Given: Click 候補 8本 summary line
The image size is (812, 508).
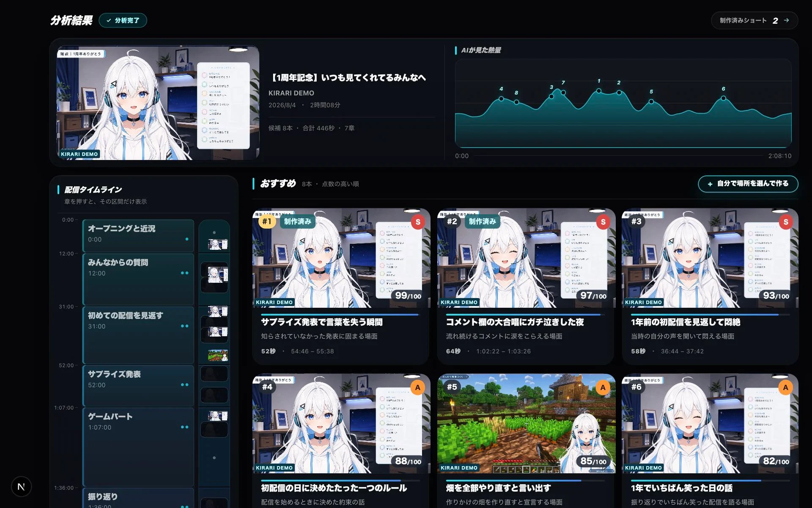Looking at the screenshot, I should tap(311, 128).
